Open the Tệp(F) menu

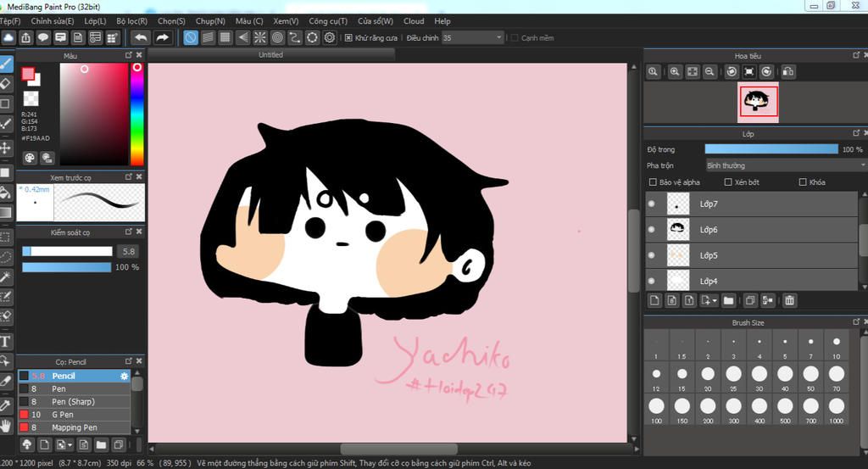(9, 21)
